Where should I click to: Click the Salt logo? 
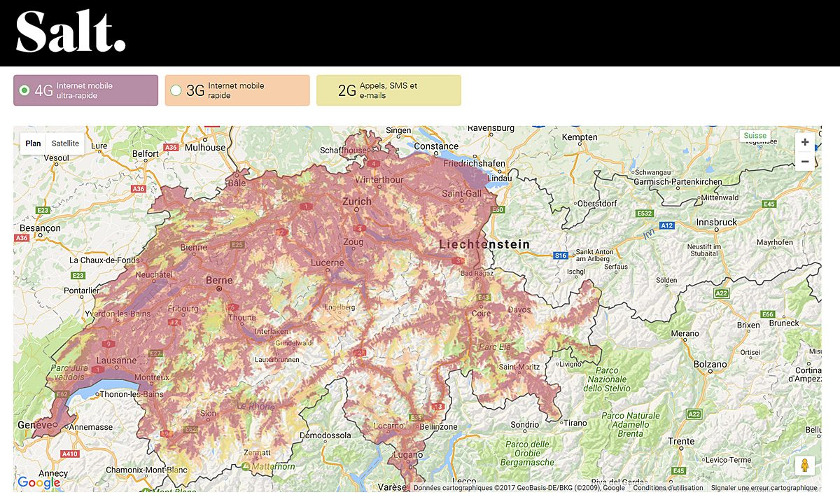click(x=71, y=32)
